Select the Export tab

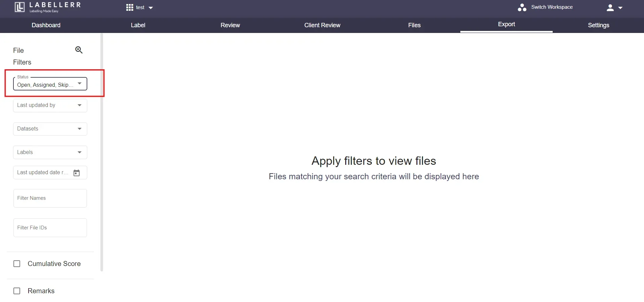[506, 25]
